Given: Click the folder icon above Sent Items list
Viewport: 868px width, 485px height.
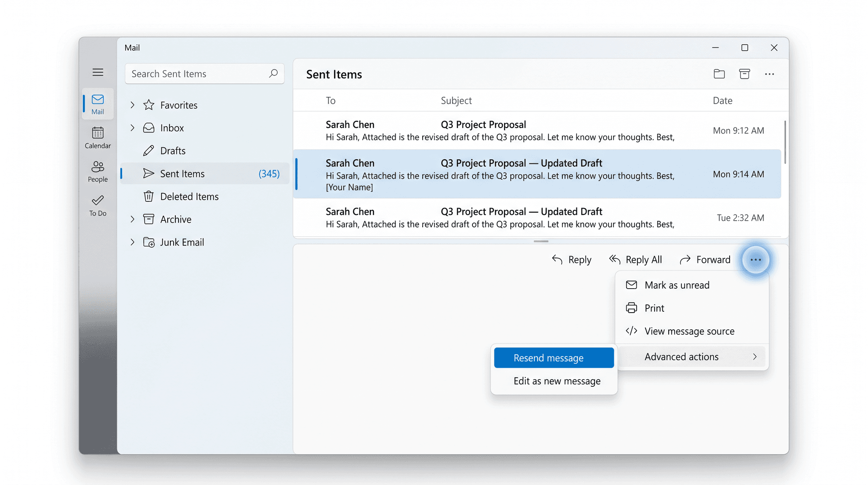Looking at the screenshot, I should (x=719, y=74).
